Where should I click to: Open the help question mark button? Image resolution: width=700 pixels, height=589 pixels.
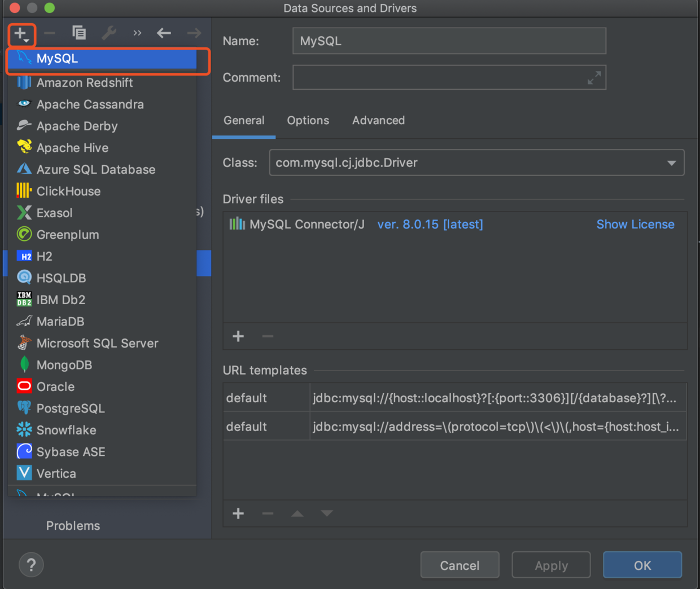click(x=31, y=565)
